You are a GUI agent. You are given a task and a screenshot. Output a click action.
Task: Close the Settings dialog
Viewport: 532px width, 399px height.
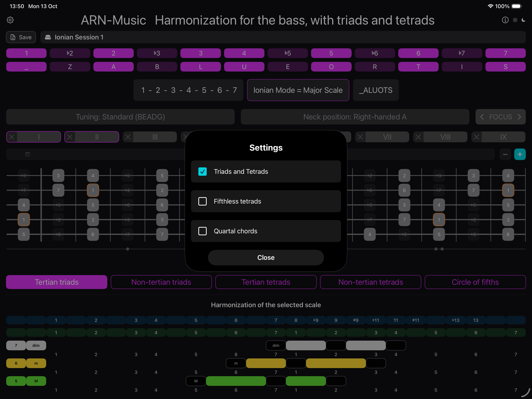pyautogui.click(x=266, y=257)
